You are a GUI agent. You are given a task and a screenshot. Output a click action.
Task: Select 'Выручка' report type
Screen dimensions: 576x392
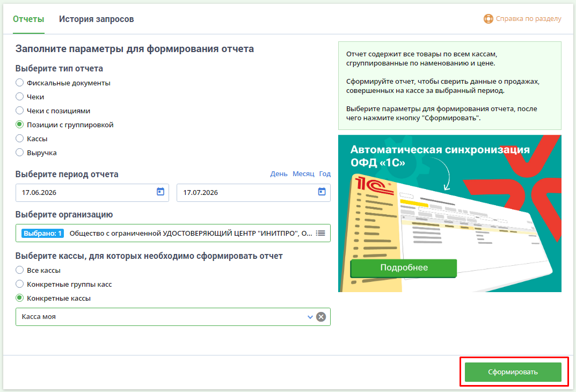tap(19, 153)
